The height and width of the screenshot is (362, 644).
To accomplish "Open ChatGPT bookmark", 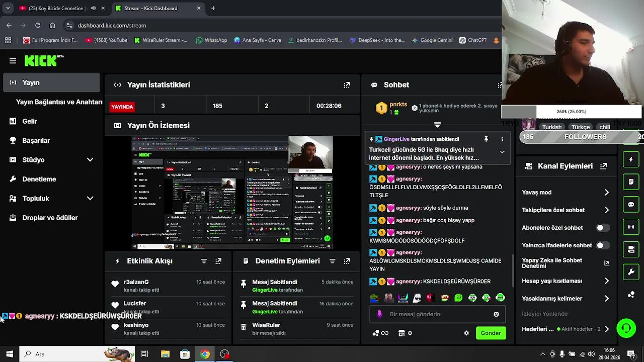I will [472, 40].
